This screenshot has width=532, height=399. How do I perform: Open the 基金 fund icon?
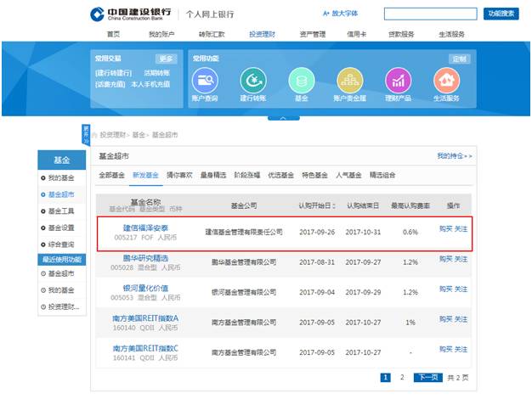(302, 81)
